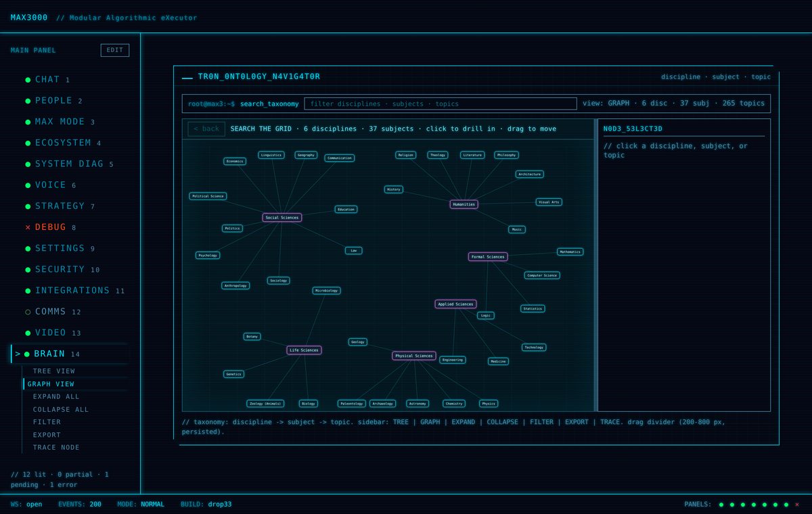Image resolution: width=812 pixels, height=514 pixels.
Task: Select the Sociology subject node
Action: (x=278, y=281)
